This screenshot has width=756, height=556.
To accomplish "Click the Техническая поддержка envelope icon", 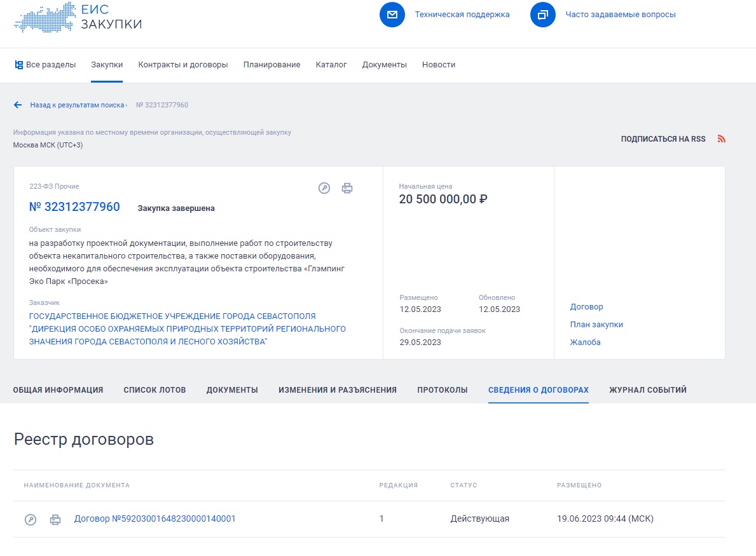I will click(392, 15).
